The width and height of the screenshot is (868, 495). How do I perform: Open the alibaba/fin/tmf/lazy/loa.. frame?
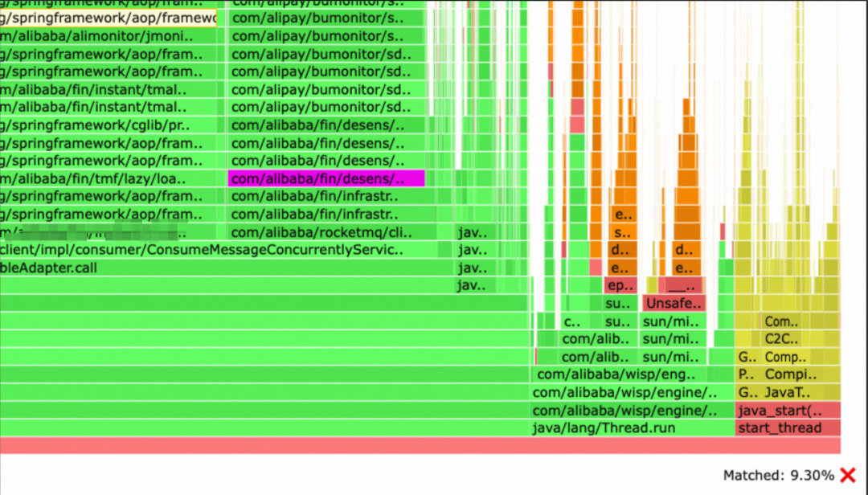pyautogui.click(x=108, y=179)
